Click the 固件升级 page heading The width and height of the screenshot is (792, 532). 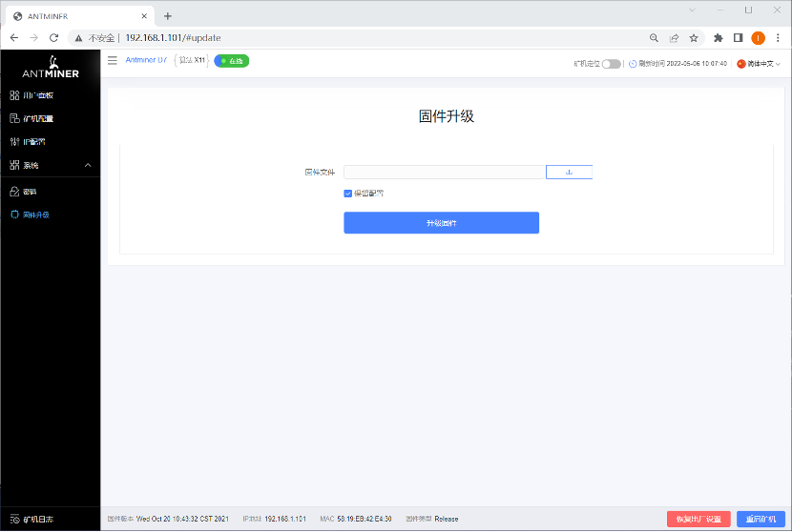(x=446, y=116)
